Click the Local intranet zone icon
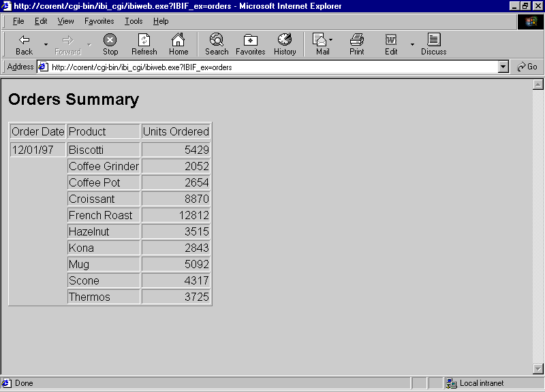This screenshot has width=545, height=392. 451,383
